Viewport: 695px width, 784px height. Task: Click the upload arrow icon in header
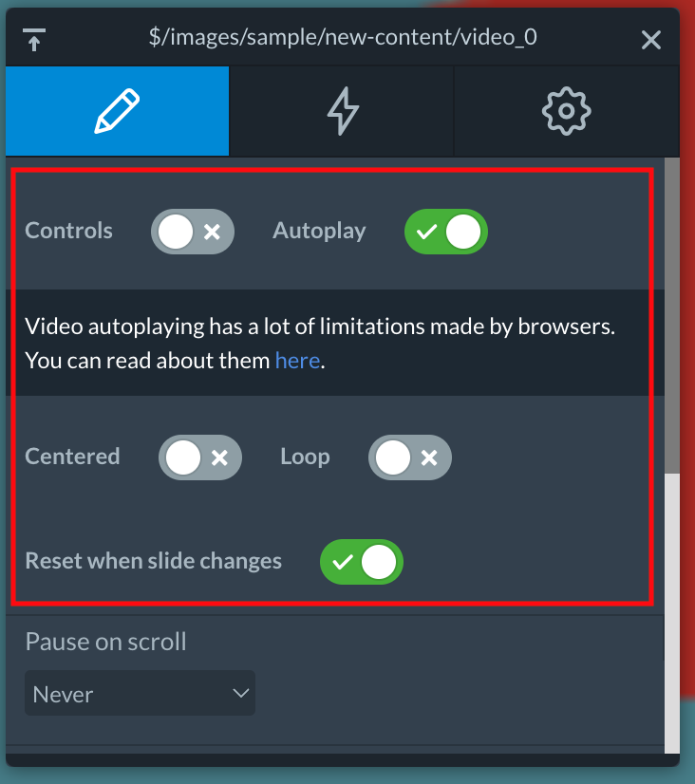34,40
